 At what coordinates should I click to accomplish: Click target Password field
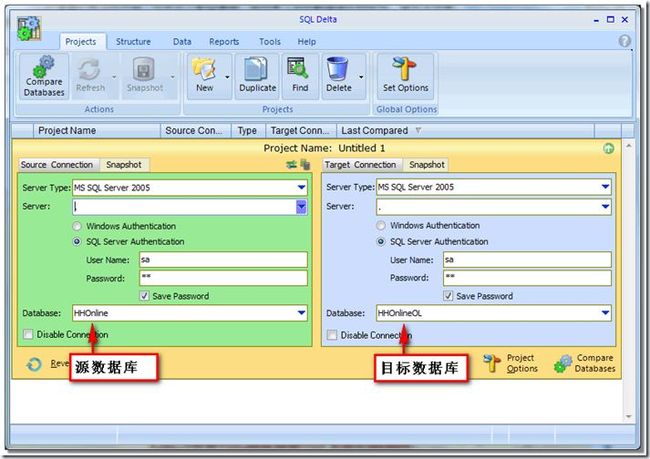[x=527, y=278]
